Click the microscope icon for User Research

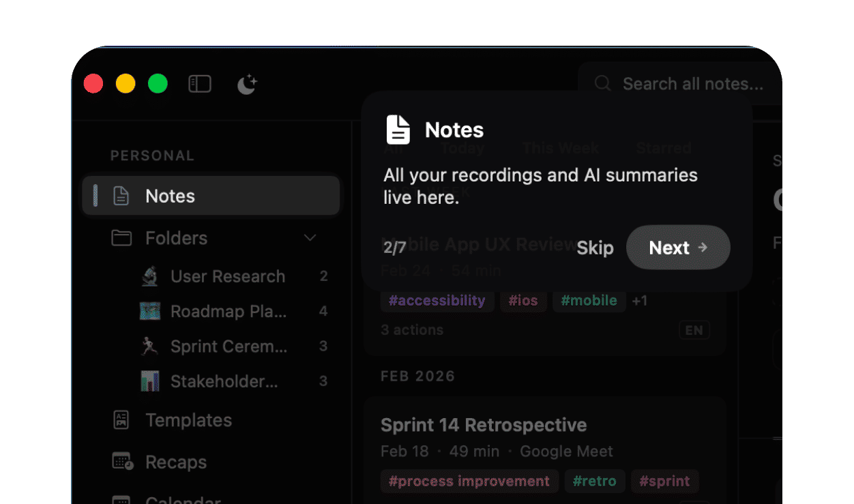pyautogui.click(x=150, y=276)
